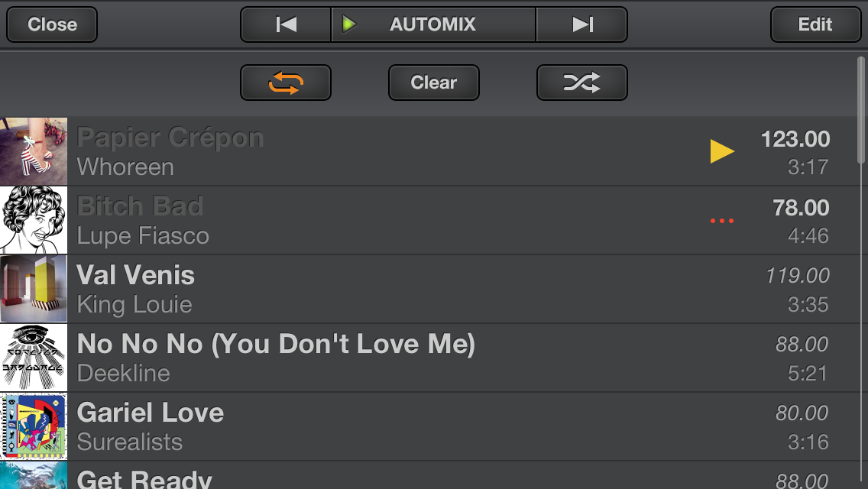Screen dimensions: 868x489
Task: Skip to previous track in Automix
Action: click(286, 24)
